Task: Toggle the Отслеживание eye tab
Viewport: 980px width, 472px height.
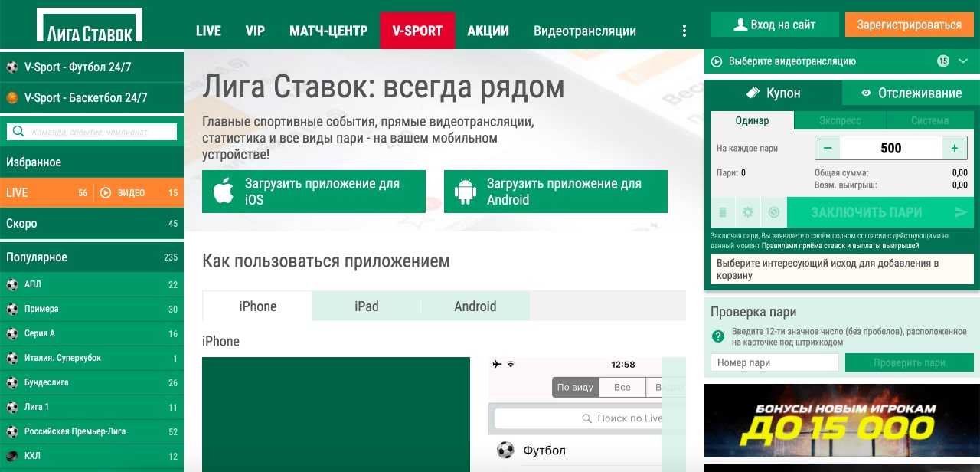Action: [x=911, y=93]
